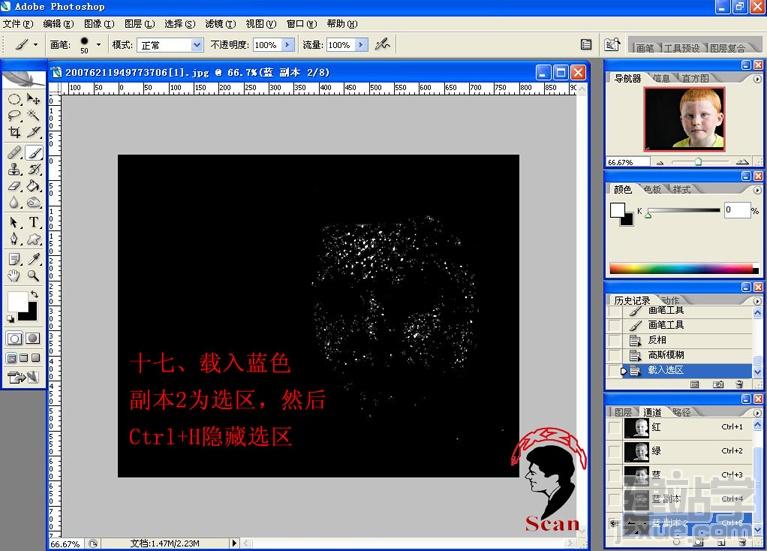Open Color panel flyout menu
767x551 pixels.
(757, 190)
